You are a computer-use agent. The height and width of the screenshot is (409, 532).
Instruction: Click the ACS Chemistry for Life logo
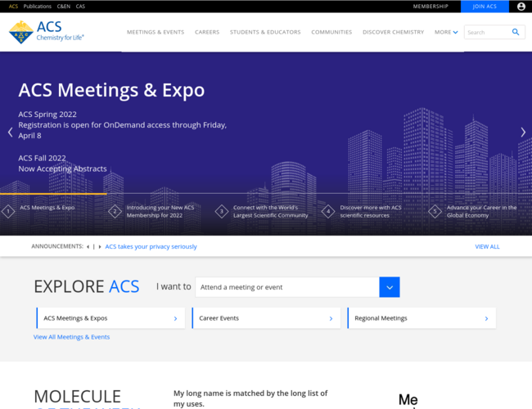[x=46, y=32]
